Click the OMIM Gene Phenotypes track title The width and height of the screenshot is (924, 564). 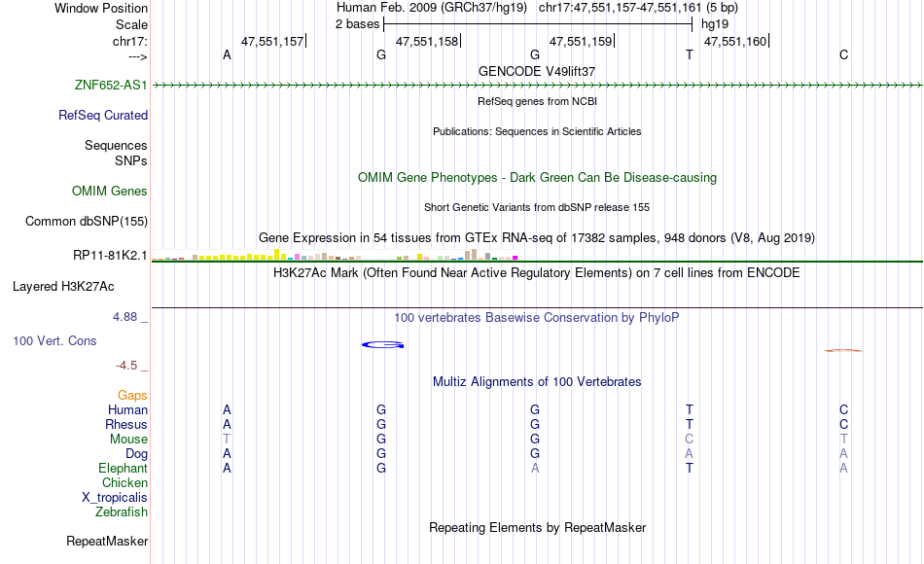[538, 177]
